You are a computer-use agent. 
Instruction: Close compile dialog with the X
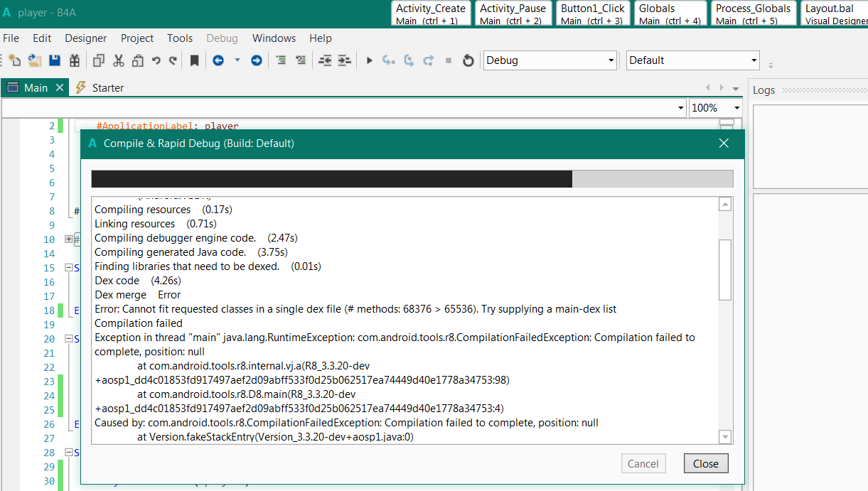pos(724,143)
